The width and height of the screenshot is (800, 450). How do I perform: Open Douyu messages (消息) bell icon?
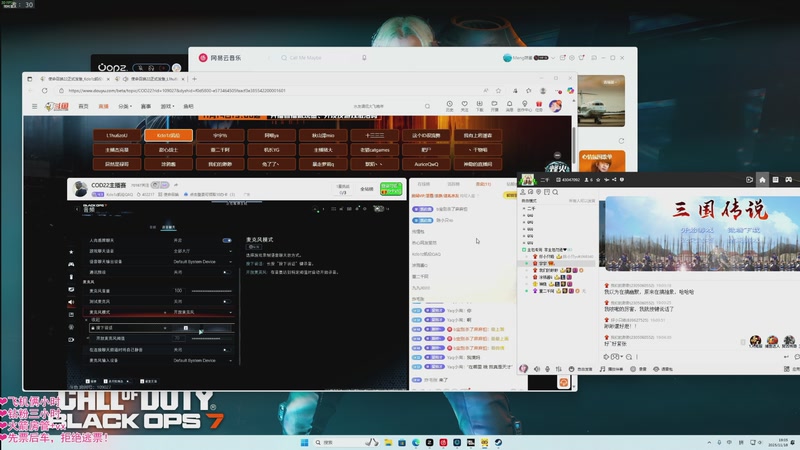pos(509,106)
